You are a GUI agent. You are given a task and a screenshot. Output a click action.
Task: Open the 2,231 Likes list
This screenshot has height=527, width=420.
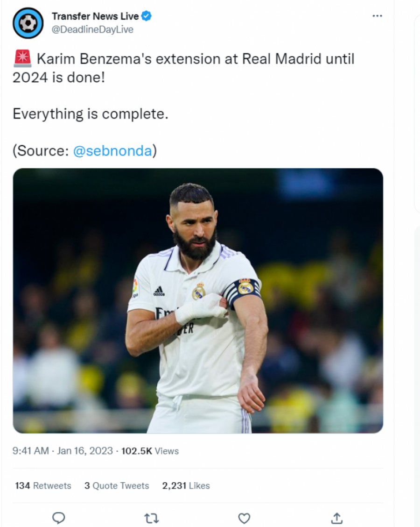(x=186, y=485)
